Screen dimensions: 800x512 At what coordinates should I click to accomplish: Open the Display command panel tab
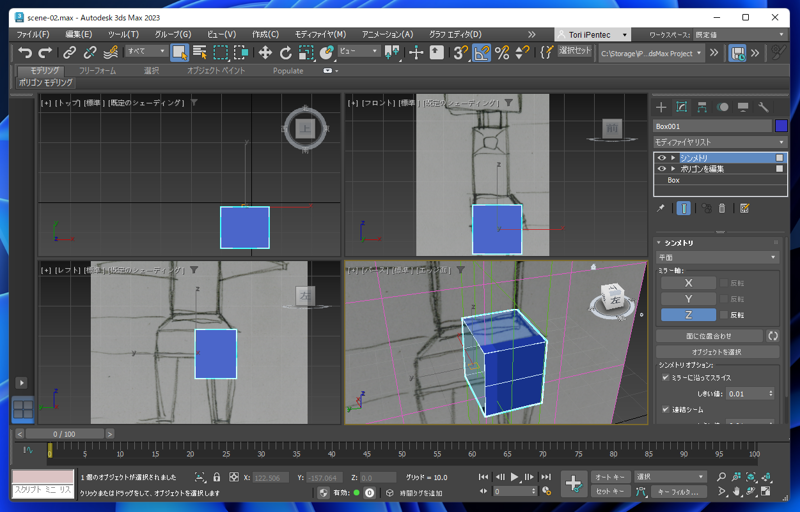(x=743, y=107)
